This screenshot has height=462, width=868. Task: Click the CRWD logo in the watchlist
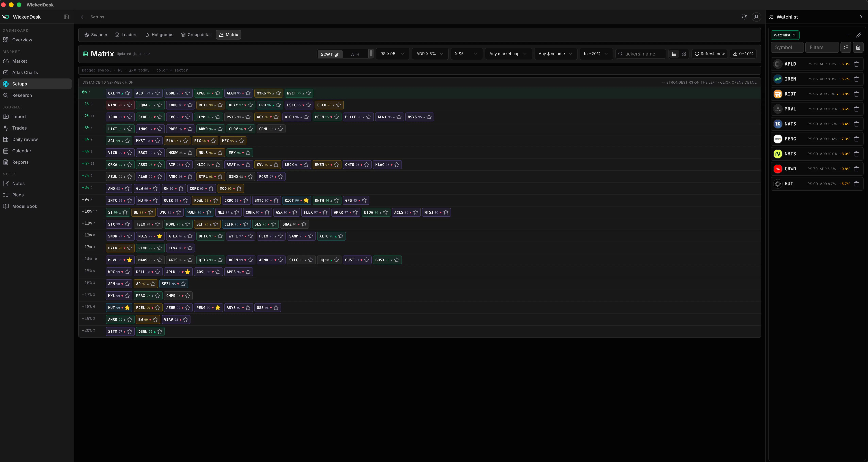pyautogui.click(x=778, y=169)
